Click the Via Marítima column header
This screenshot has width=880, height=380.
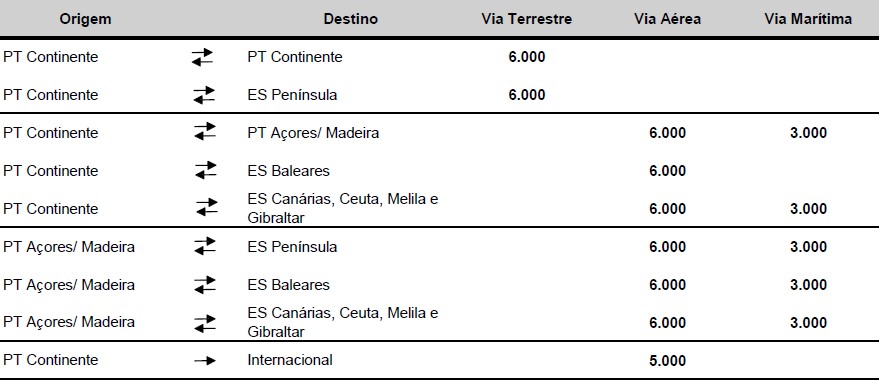pyautogui.click(x=808, y=19)
